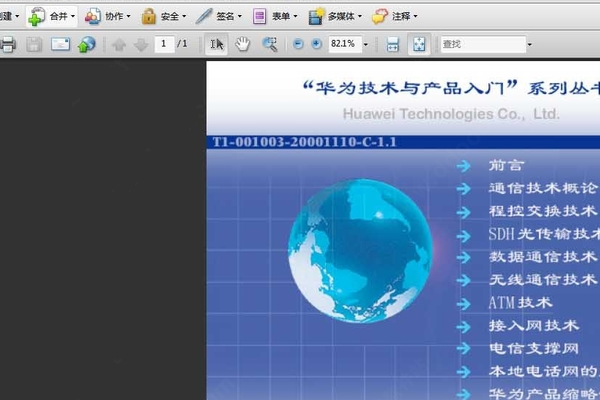Viewport: 600px width, 400px height.
Task: Click the 82.1% zoom value field
Action: pyautogui.click(x=345, y=44)
